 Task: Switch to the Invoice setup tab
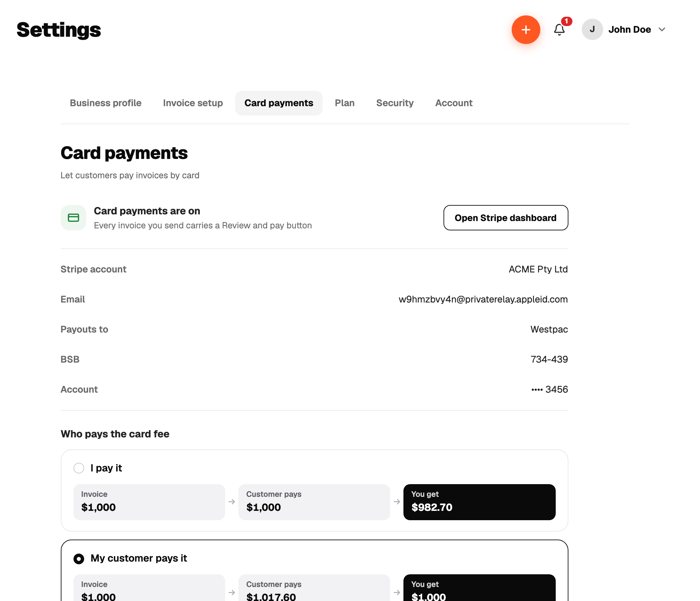(193, 103)
